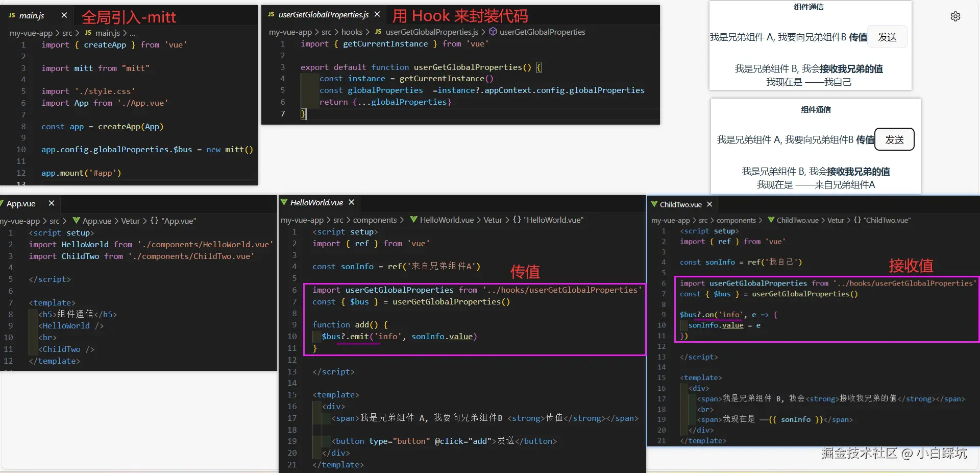
Task: Click the 'function add() {' line in HelloWorld.vue
Action: [x=350, y=324]
